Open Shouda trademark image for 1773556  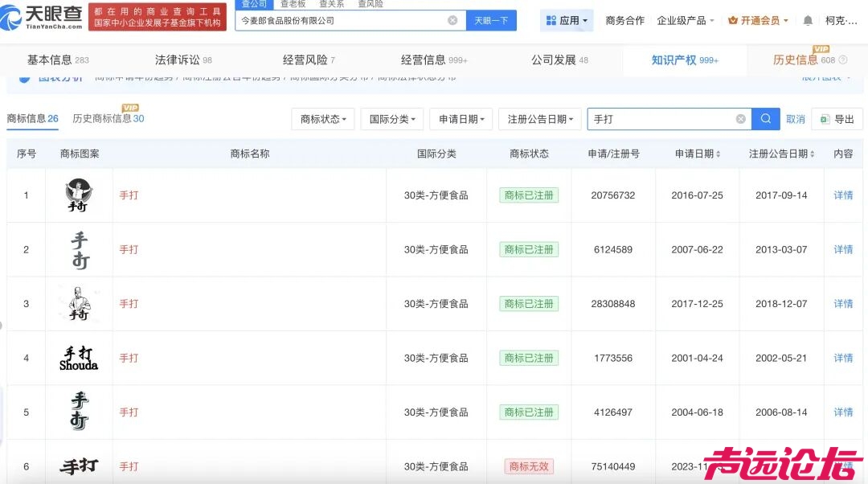pyautogui.click(x=79, y=359)
